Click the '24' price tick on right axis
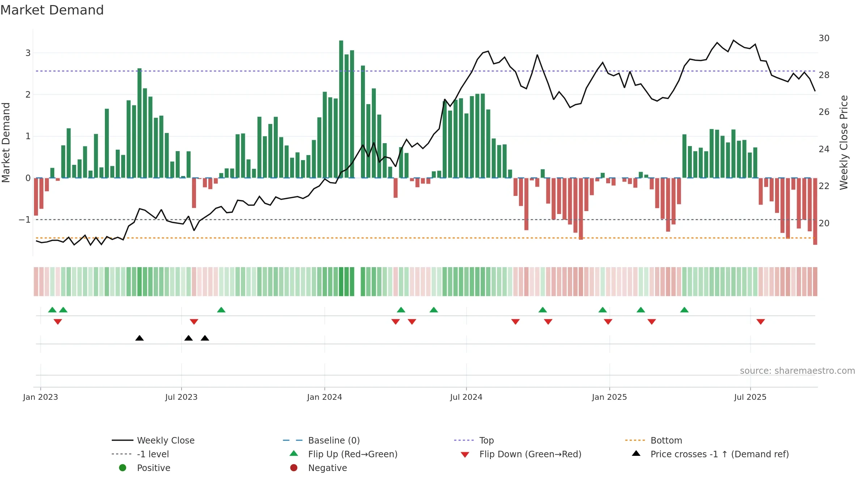The image size is (868, 488). [824, 149]
